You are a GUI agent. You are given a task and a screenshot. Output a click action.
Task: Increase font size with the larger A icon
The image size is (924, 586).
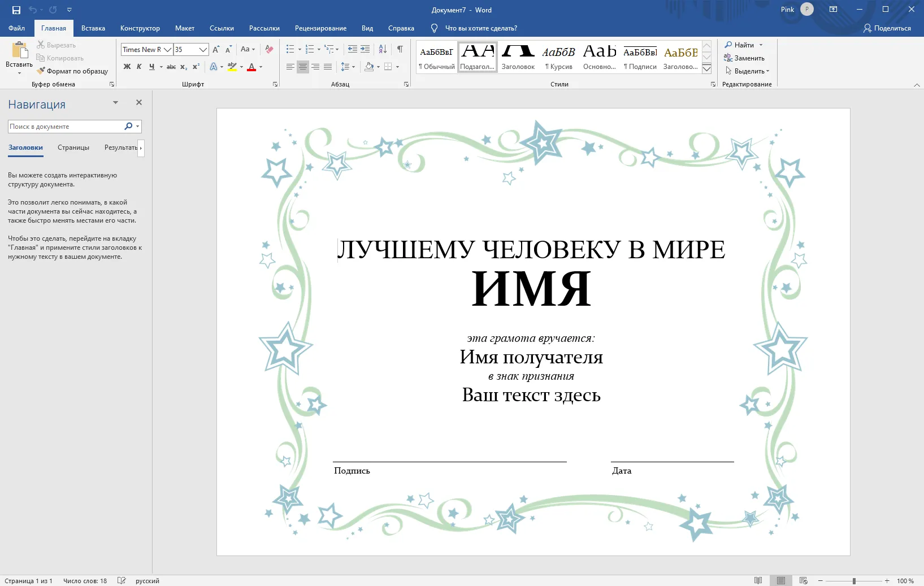click(x=216, y=50)
